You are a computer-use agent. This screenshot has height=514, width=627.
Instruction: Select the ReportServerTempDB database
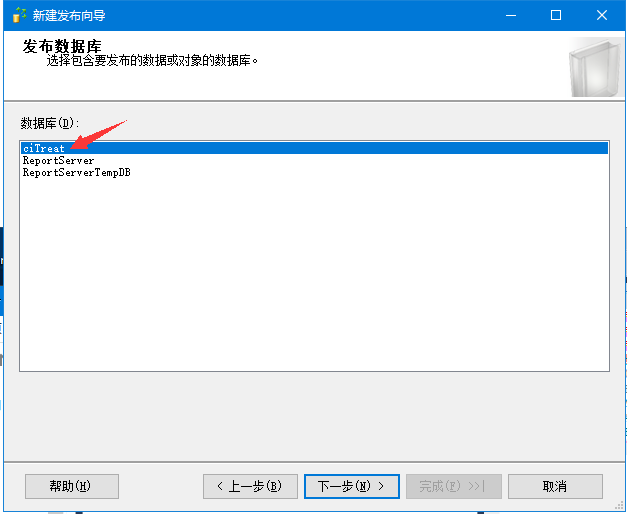point(314,172)
